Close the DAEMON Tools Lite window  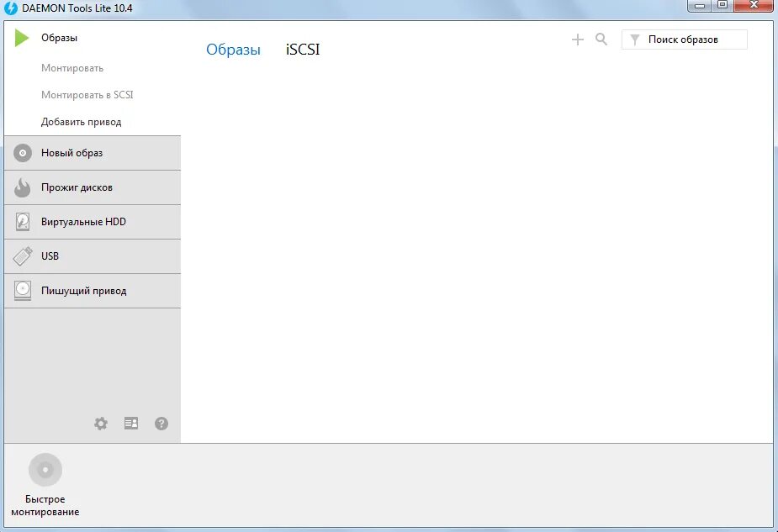754,5
